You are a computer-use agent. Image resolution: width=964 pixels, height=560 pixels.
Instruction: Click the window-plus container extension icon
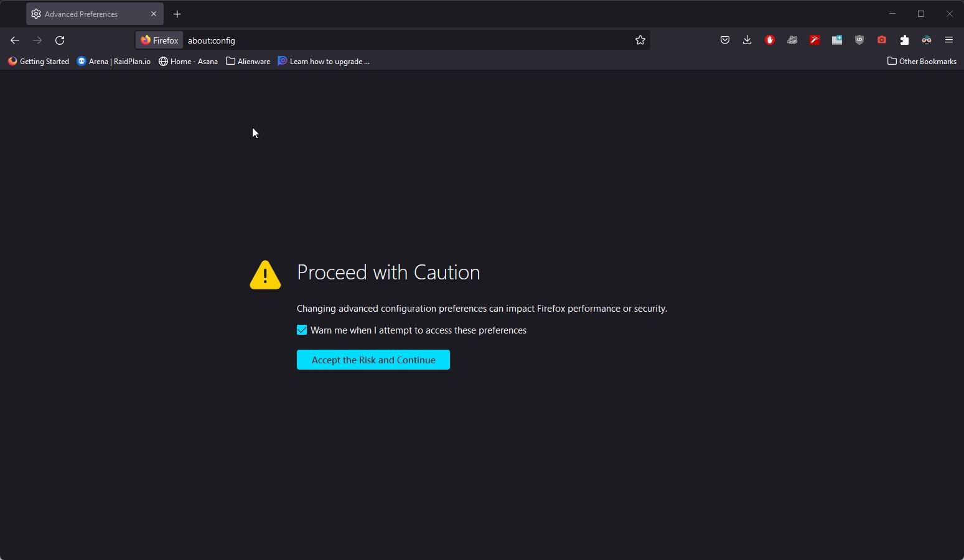pos(837,40)
